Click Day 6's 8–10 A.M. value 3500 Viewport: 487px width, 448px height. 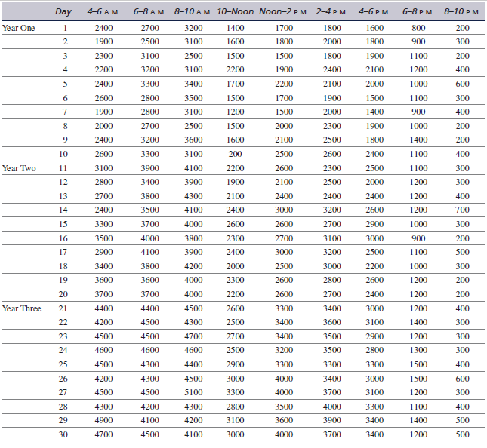coord(193,98)
